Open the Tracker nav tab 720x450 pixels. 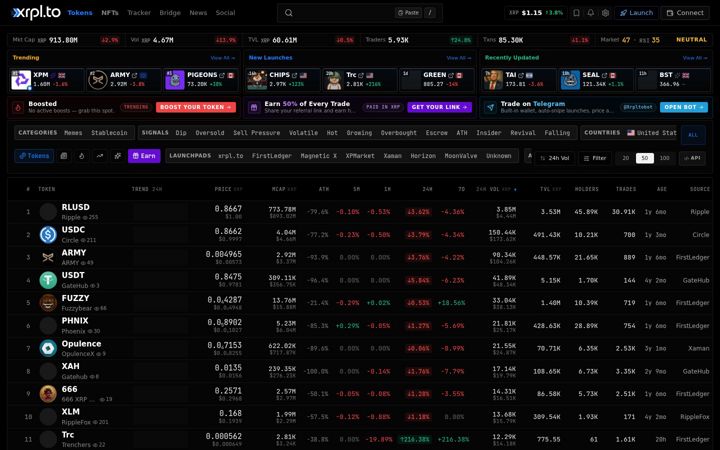pyautogui.click(x=139, y=13)
